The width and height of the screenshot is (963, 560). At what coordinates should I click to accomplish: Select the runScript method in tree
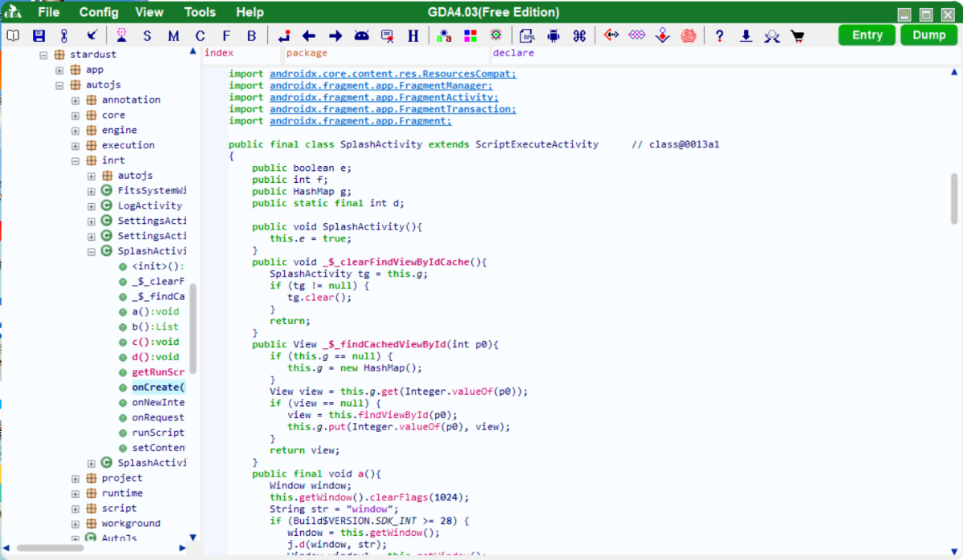click(158, 432)
